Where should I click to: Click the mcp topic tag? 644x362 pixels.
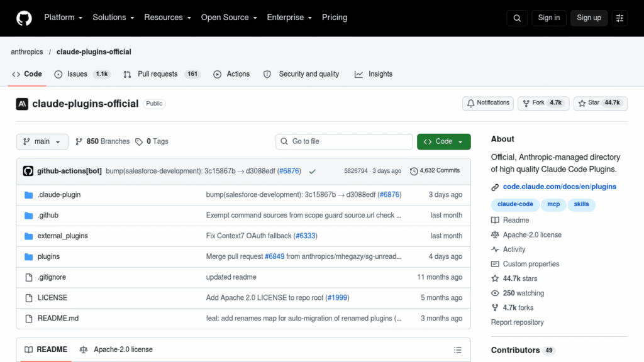pyautogui.click(x=553, y=204)
